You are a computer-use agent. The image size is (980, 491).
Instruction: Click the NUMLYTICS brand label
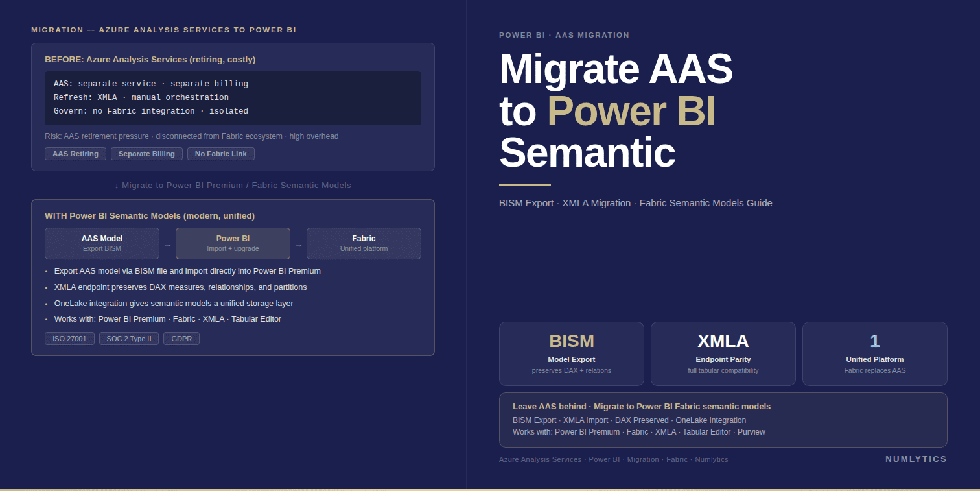[916, 459]
